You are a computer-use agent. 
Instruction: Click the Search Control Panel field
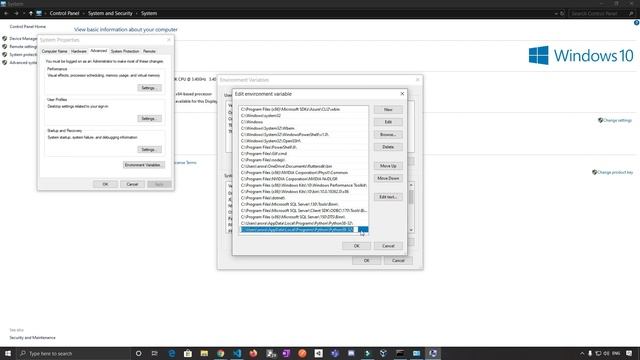602,13
